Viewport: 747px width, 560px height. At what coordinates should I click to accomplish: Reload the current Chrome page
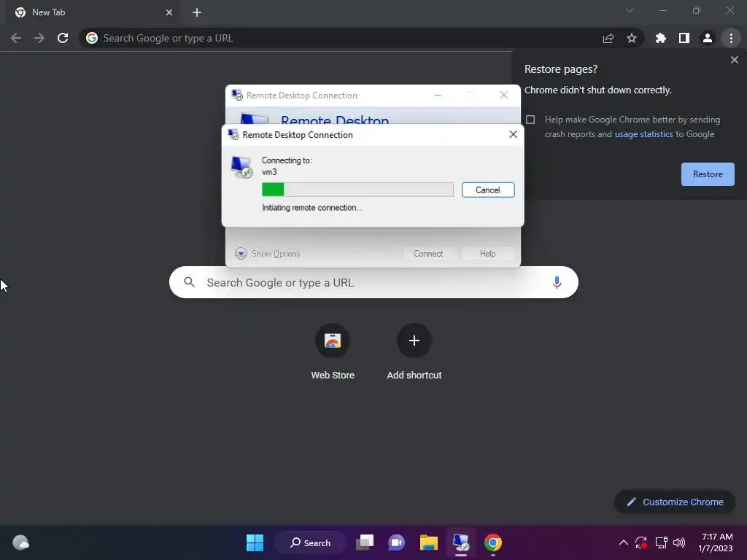pyautogui.click(x=63, y=38)
